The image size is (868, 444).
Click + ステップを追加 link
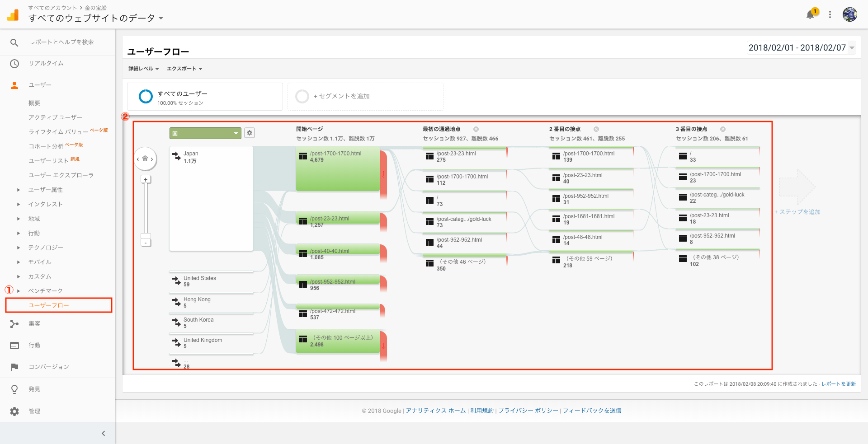(797, 212)
